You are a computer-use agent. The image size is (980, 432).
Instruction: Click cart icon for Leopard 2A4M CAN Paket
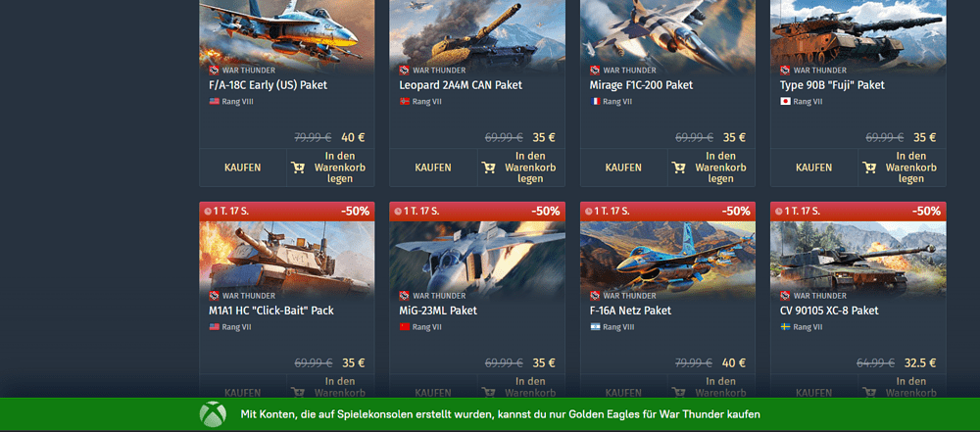click(x=488, y=168)
